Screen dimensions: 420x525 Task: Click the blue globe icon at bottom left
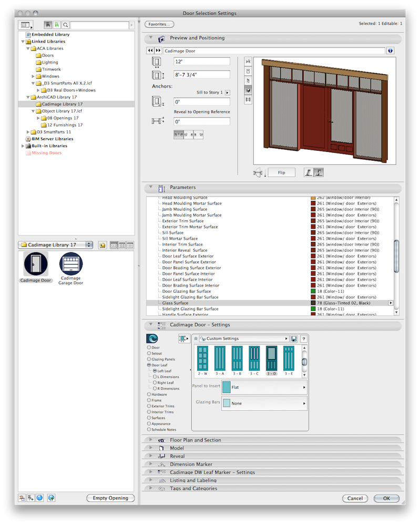[x=40, y=498]
